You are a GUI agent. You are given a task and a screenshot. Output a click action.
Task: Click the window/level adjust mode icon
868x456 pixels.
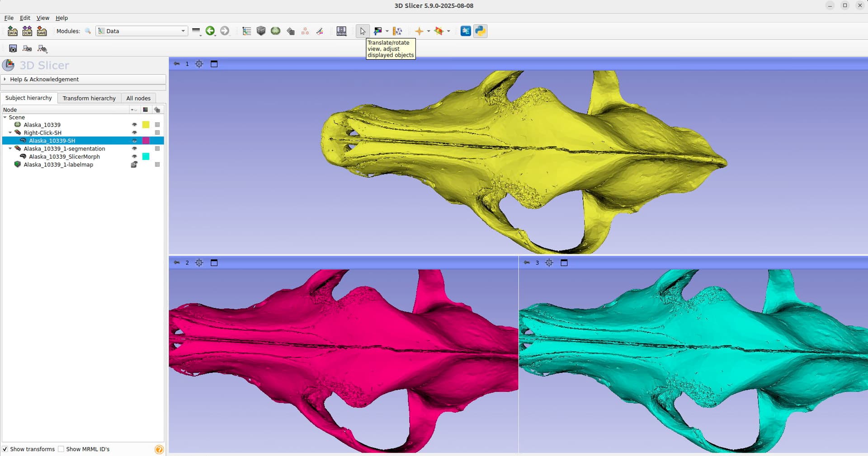pyautogui.click(x=377, y=31)
